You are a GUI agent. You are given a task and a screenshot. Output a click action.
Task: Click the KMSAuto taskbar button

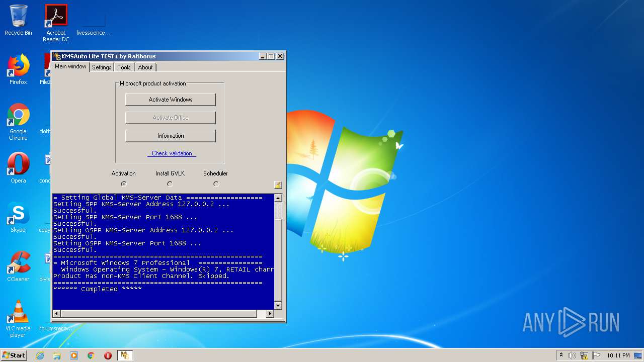[125, 355]
